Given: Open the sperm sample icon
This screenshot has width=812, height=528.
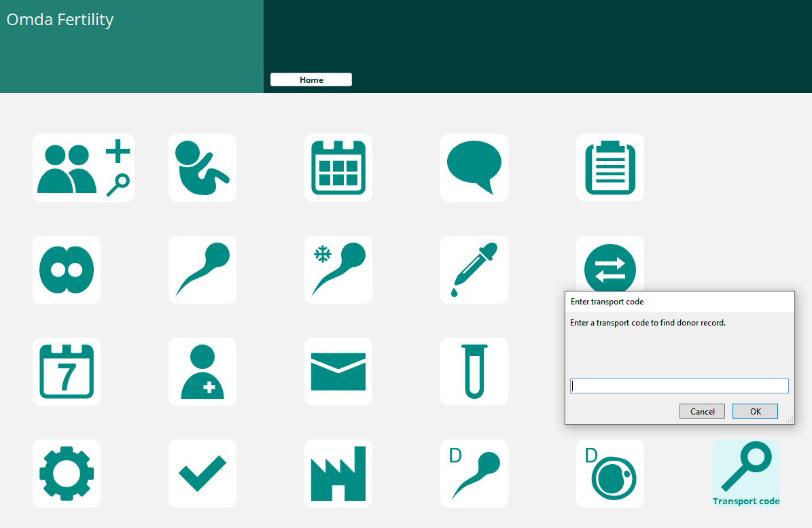Looking at the screenshot, I should point(202,270).
